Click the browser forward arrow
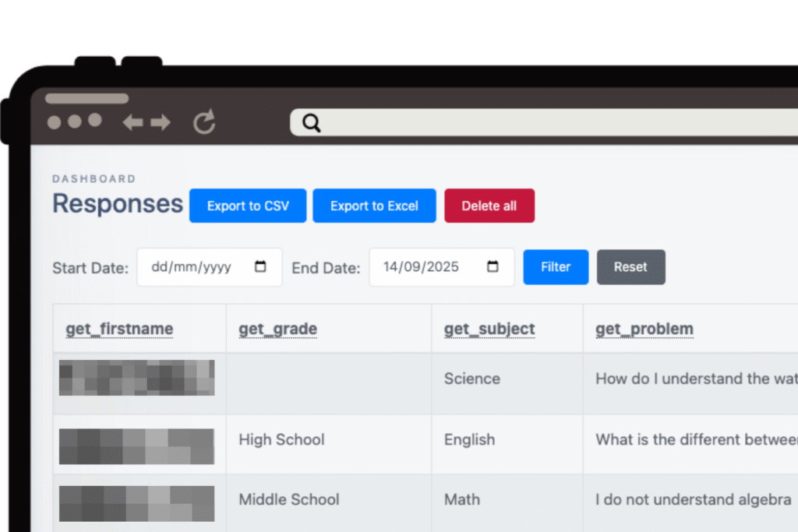Image resolution: width=798 pixels, height=532 pixels. [x=161, y=122]
